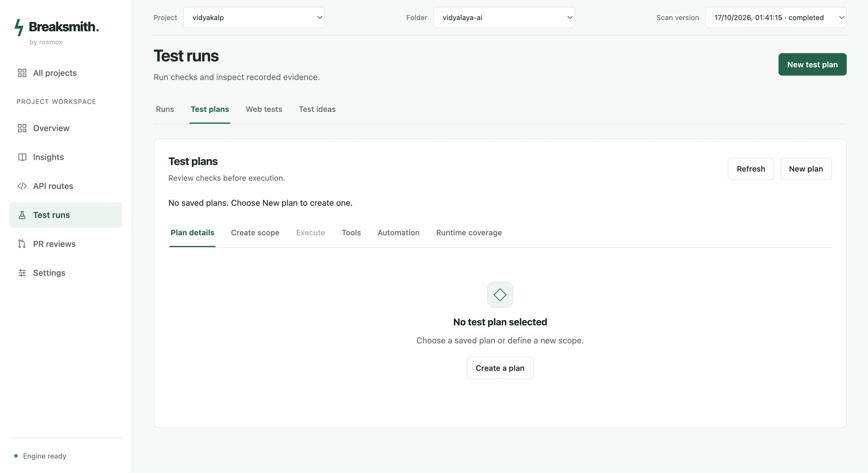Click the Create a plan button
868x473 pixels.
pyautogui.click(x=500, y=368)
